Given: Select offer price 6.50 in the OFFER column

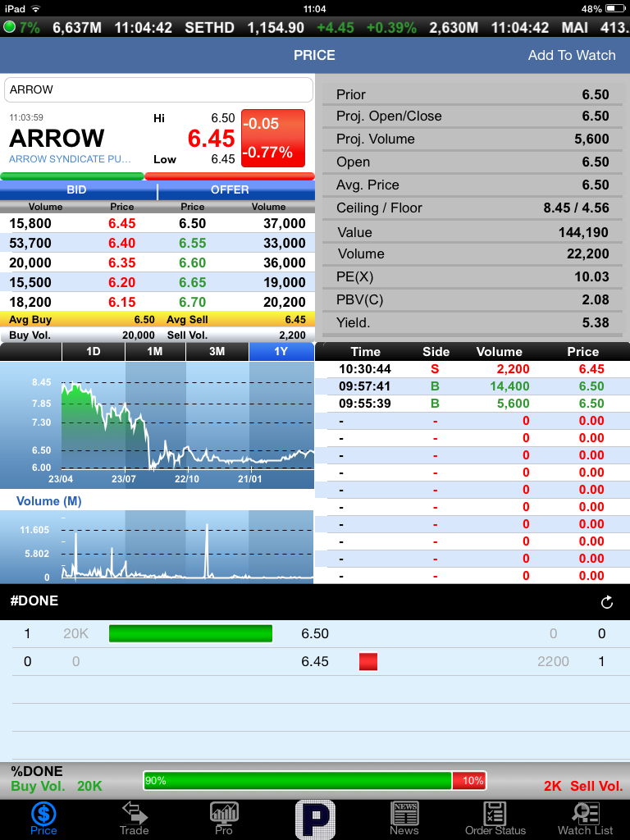Looking at the screenshot, I should 192,223.
